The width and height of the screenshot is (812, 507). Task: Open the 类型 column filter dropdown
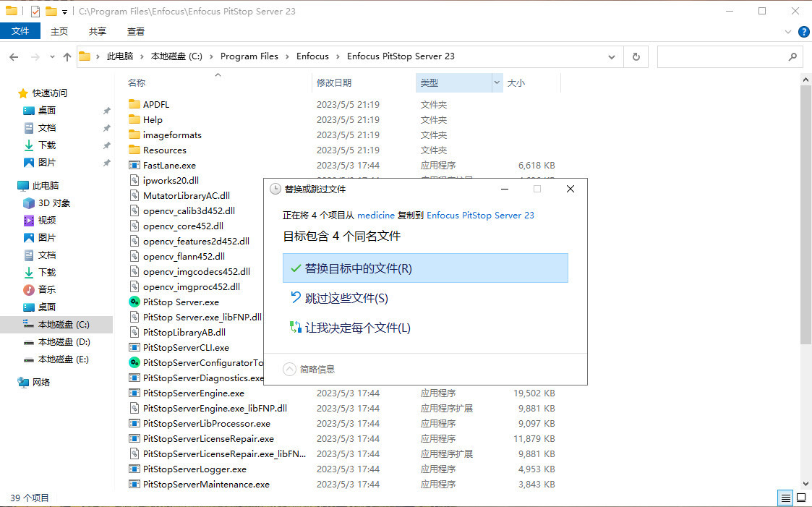pos(497,82)
